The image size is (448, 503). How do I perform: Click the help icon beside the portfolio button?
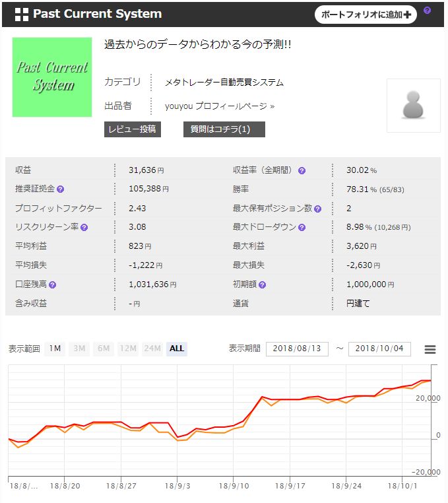click(x=427, y=11)
